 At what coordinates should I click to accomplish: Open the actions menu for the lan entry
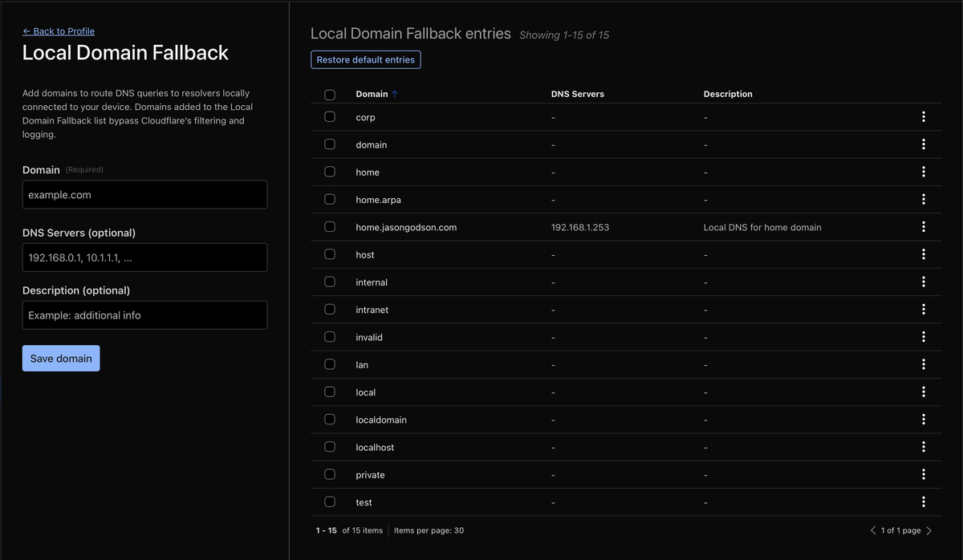point(923,364)
